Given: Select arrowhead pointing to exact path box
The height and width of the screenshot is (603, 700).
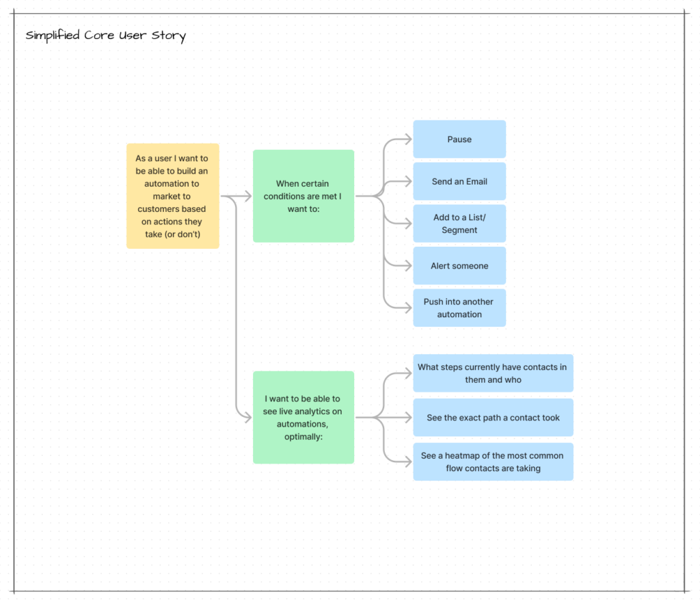Looking at the screenshot, I should (x=407, y=417).
